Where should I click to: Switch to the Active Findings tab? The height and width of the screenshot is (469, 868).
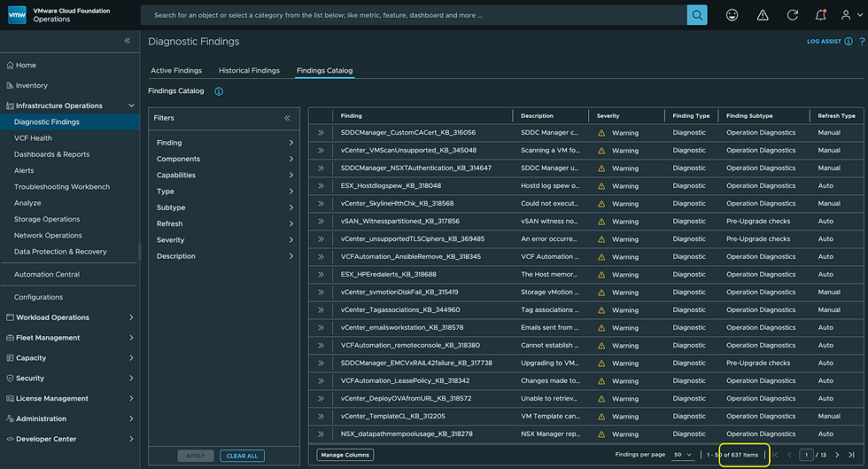176,71
